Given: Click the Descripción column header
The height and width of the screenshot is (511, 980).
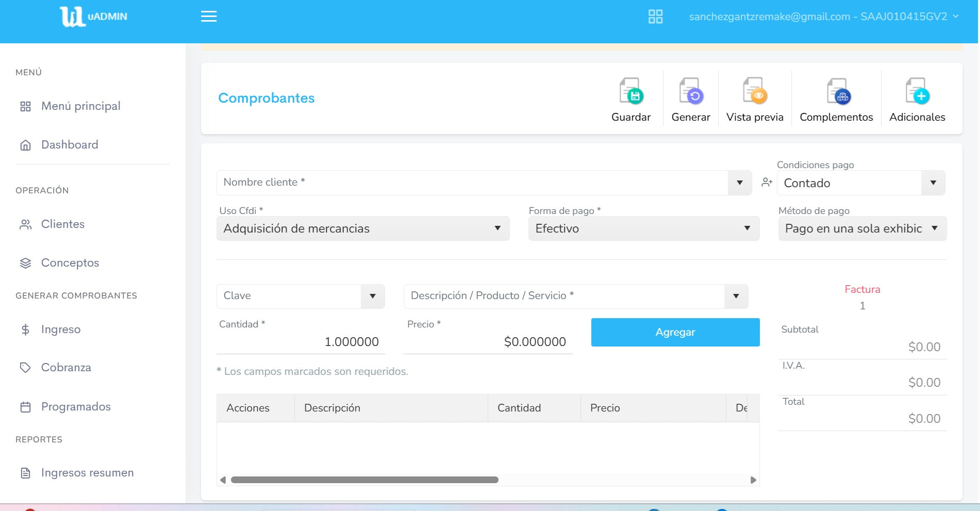Looking at the screenshot, I should pos(391,408).
